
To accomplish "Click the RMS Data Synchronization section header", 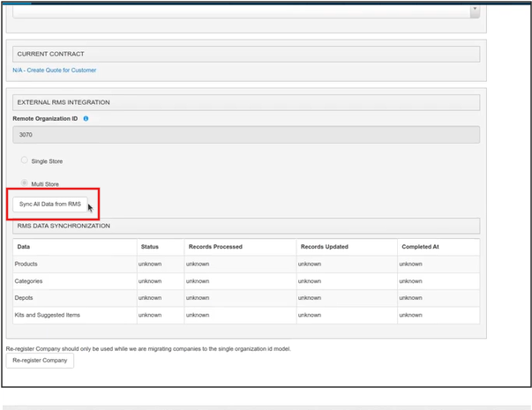I will coord(64,226).
